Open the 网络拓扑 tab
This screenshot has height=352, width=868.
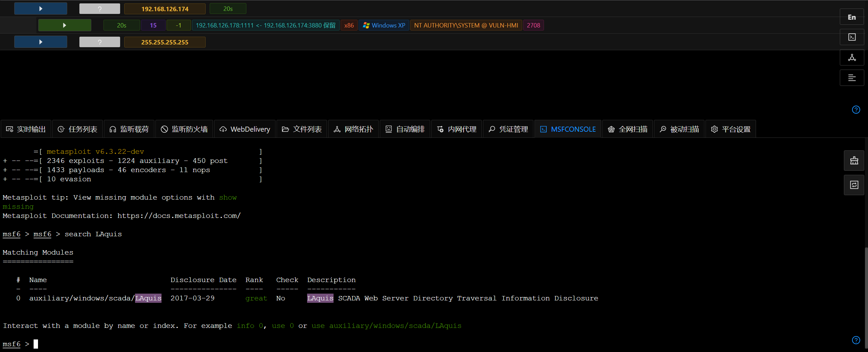tap(354, 129)
